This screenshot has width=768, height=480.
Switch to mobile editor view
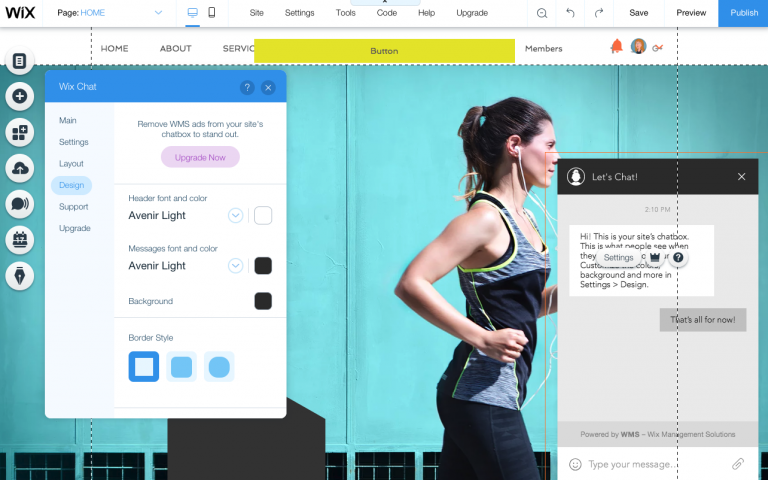pyautogui.click(x=212, y=13)
